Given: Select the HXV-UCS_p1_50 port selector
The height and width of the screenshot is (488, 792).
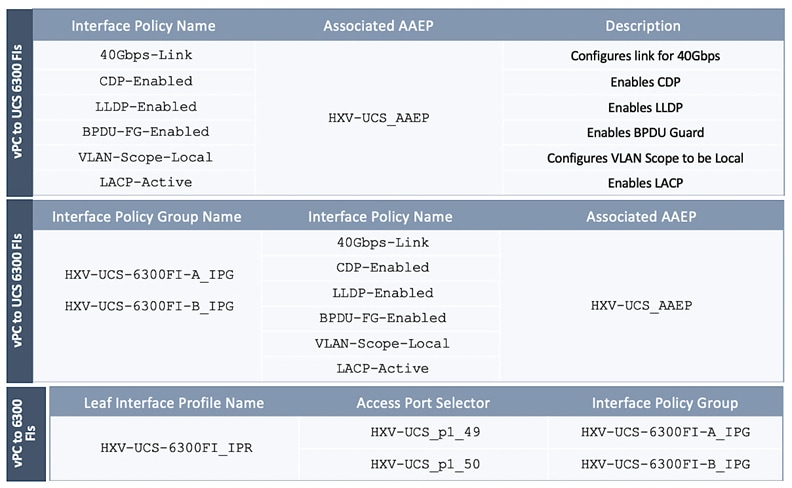Looking at the screenshot, I should [x=423, y=464].
